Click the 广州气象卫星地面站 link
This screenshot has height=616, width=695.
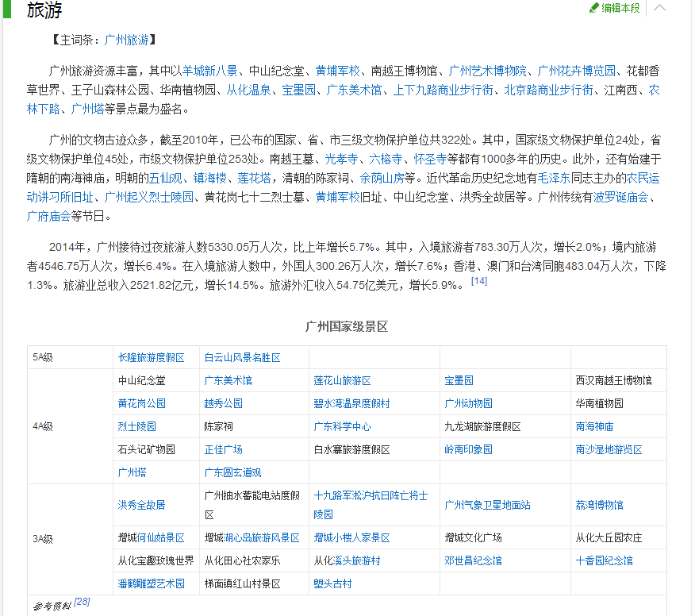point(488,506)
